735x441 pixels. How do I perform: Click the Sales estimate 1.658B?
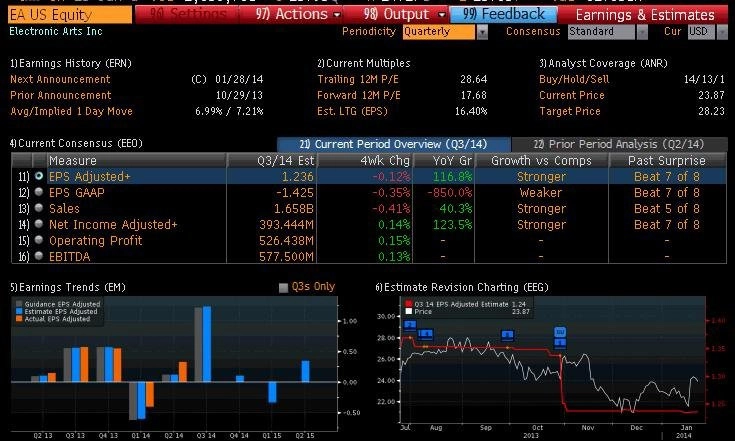tap(294, 209)
